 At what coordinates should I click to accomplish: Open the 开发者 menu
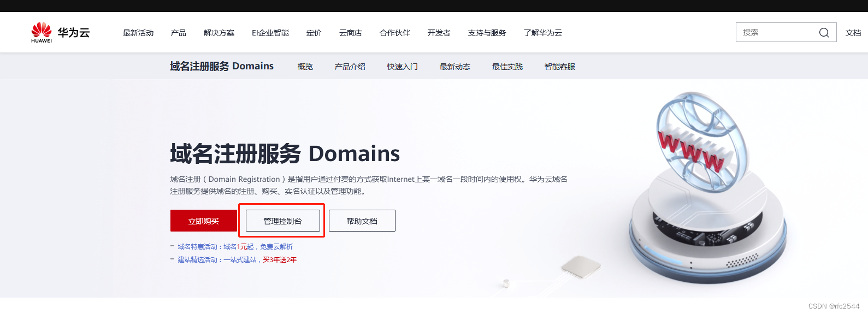[x=439, y=33]
